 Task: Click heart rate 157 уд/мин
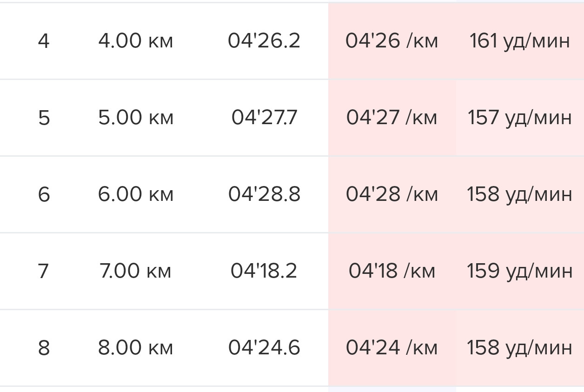click(519, 118)
